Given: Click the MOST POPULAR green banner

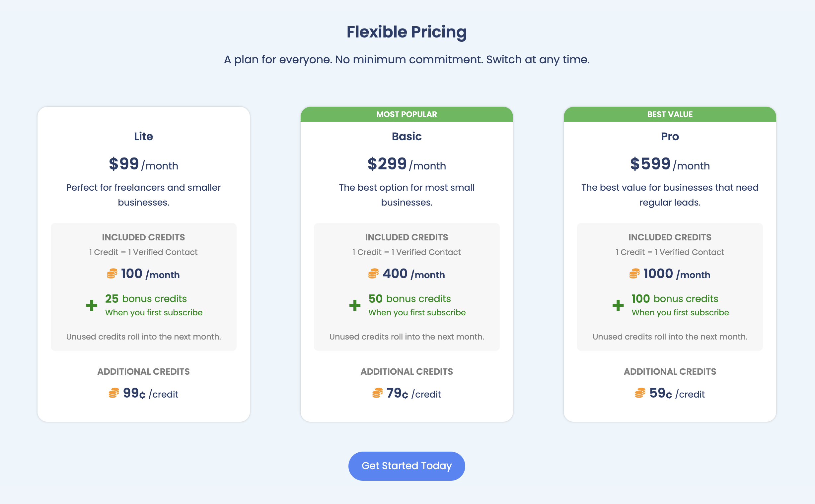Looking at the screenshot, I should point(406,114).
